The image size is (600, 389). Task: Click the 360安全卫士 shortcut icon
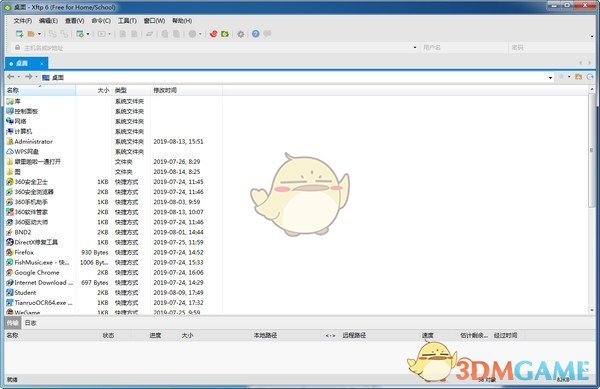click(x=10, y=182)
